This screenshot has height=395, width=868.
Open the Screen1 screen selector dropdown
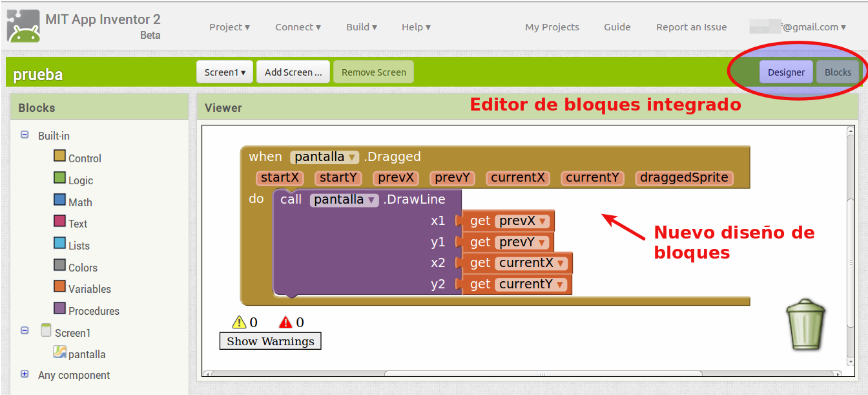point(225,72)
